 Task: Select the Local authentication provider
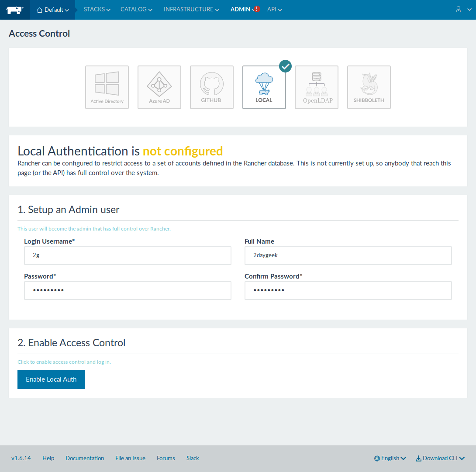click(264, 87)
